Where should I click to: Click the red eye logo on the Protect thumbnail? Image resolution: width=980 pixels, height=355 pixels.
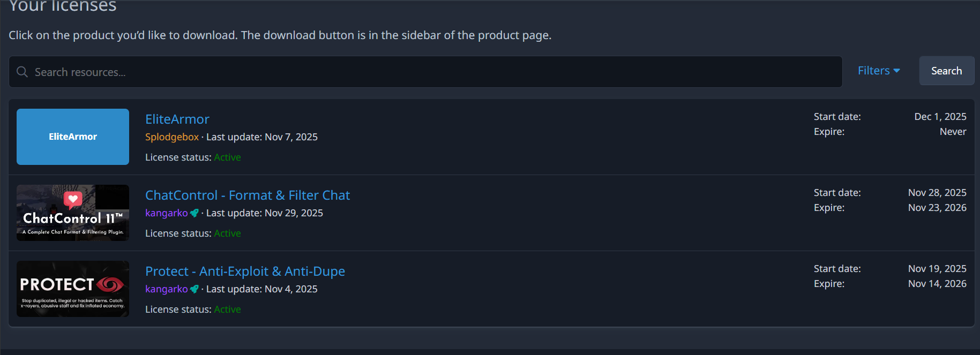110,284
